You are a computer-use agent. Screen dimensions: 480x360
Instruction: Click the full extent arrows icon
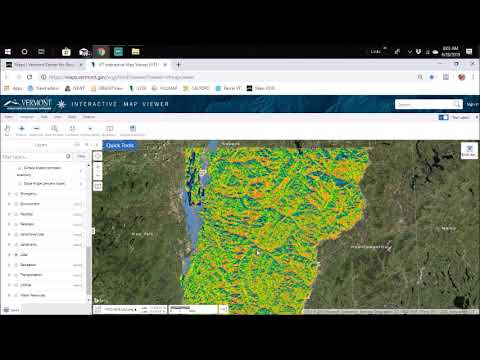tap(72, 129)
